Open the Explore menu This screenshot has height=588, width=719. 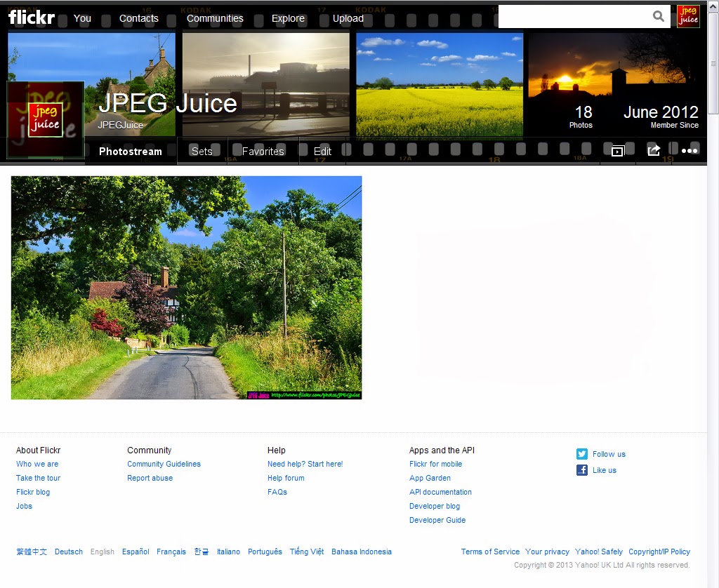coord(288,19)
